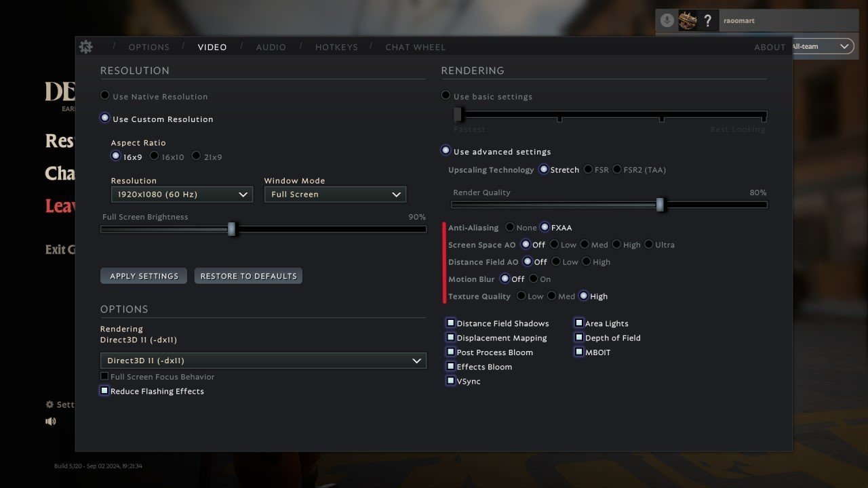The width and height of the screenshot is (868, 488).
Task: Click Apply Settings button
Action: coord(144,276)
